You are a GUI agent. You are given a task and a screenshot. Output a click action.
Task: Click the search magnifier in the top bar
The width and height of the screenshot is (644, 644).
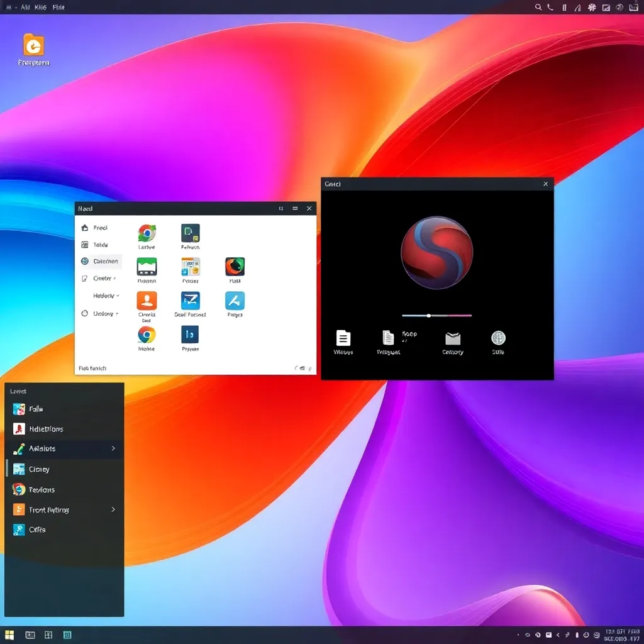coord(538,7)
